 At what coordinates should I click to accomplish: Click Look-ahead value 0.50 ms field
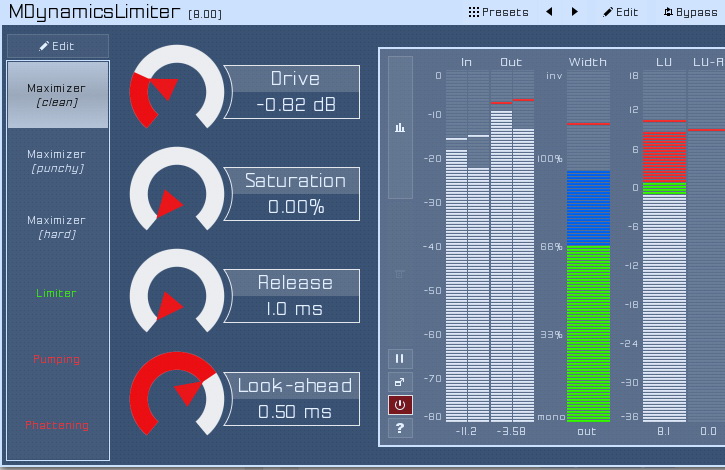click(x=296, y=412)
